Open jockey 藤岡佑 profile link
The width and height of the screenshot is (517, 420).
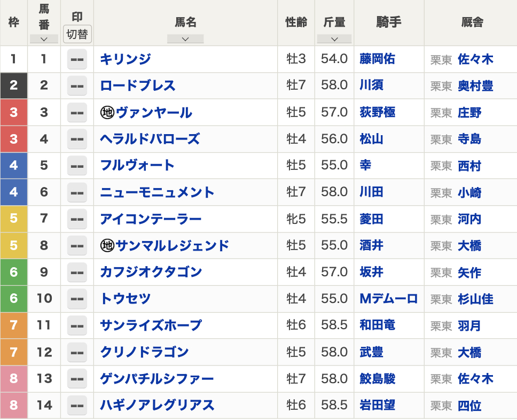coord(377,59)
